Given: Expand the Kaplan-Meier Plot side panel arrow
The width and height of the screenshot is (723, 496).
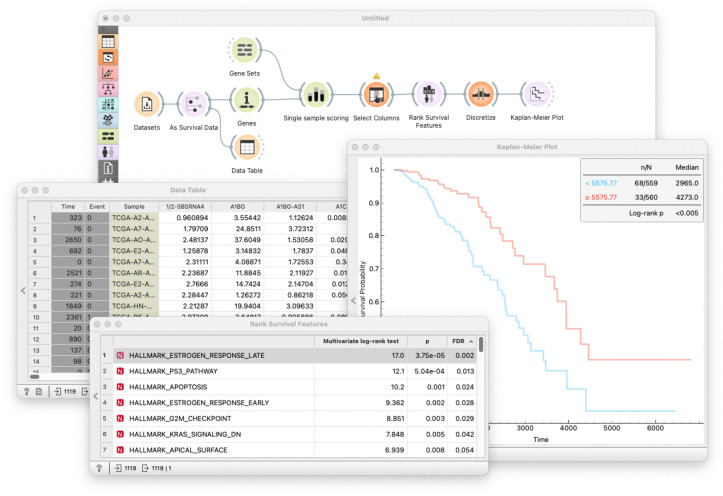Looking at the screenshot, I should [x=354, y=301].
